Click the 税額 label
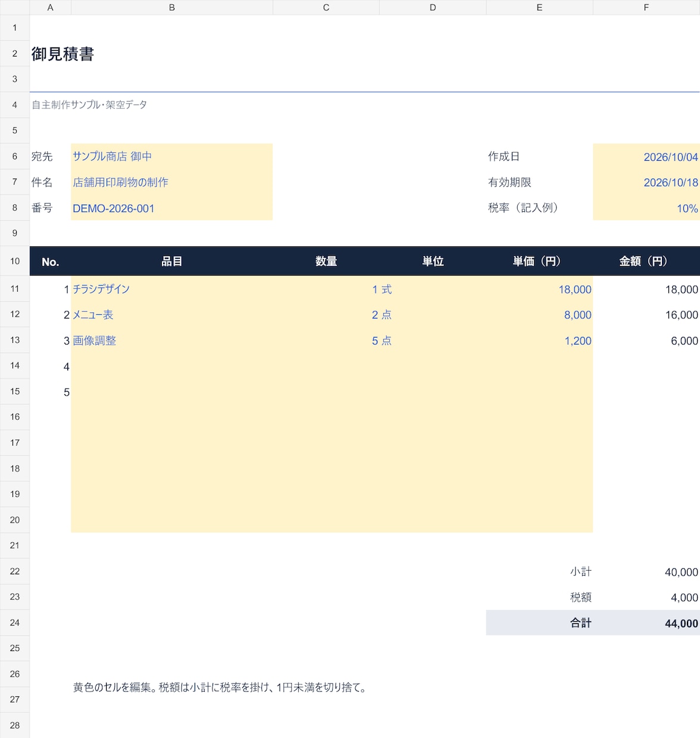Viewport: 700px width, 738px height. pos(580,597)
